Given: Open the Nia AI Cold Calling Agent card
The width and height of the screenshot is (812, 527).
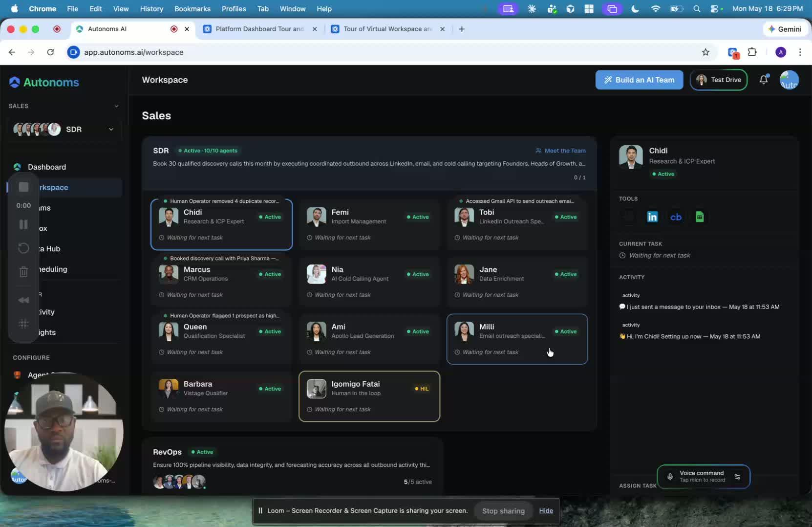Looking at the screenshot, I should pyautogui.click(x=369, y=282).
